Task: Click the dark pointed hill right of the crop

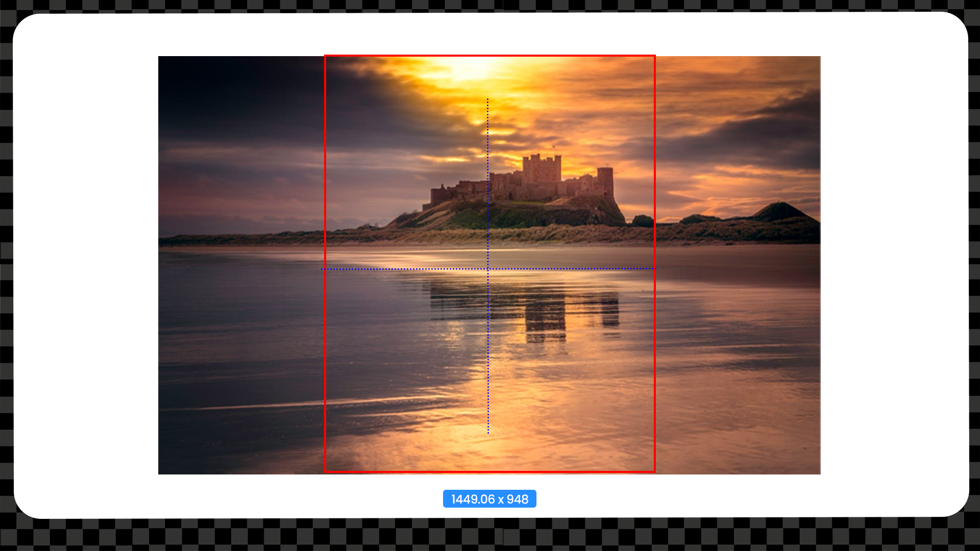Action: 780,211
